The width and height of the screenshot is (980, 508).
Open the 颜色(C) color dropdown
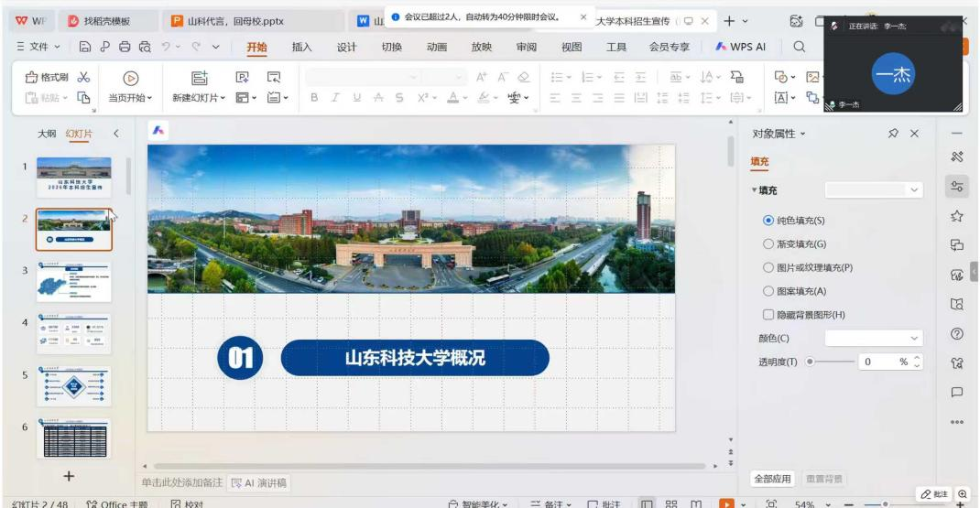pyautogui.click(x=873, y=339)
